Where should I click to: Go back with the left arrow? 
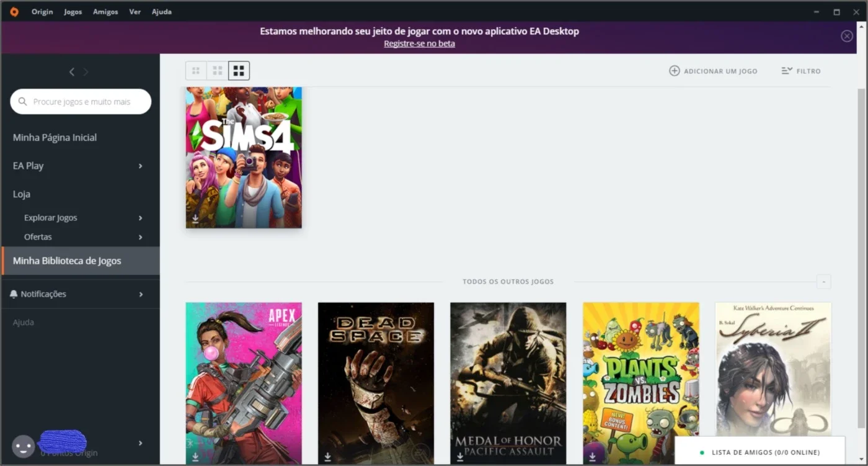tap(72, 72)
